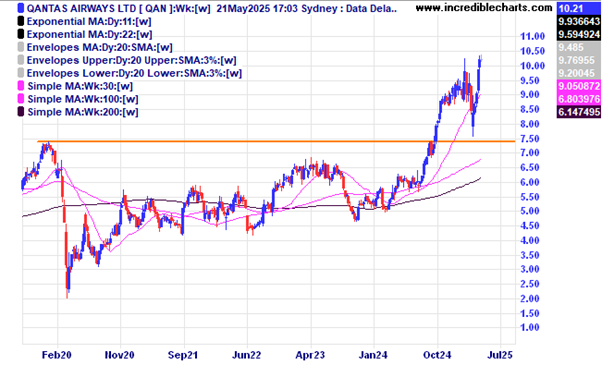Click the 5.00 price axis label

click(530, 211)
